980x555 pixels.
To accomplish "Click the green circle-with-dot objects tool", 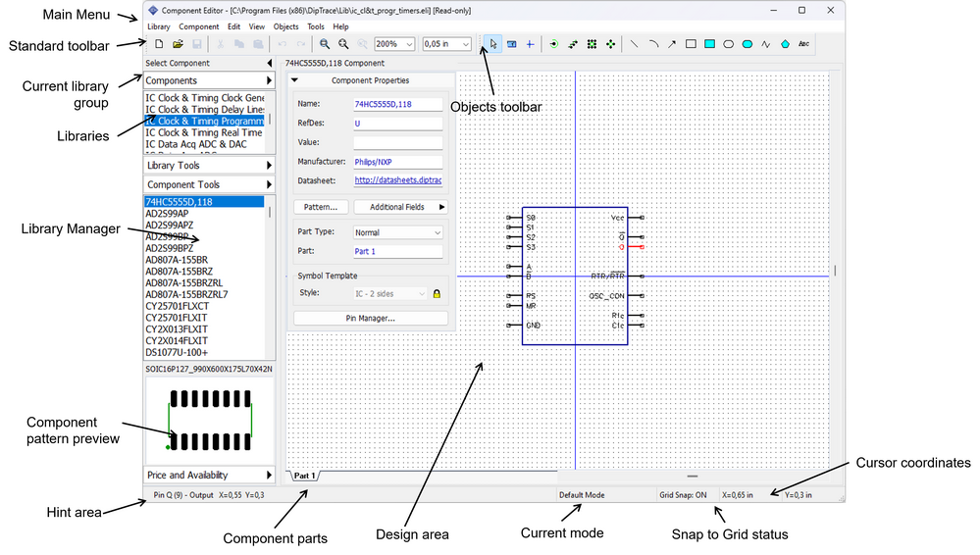I will pyautogui.click(x=553, y=44).
